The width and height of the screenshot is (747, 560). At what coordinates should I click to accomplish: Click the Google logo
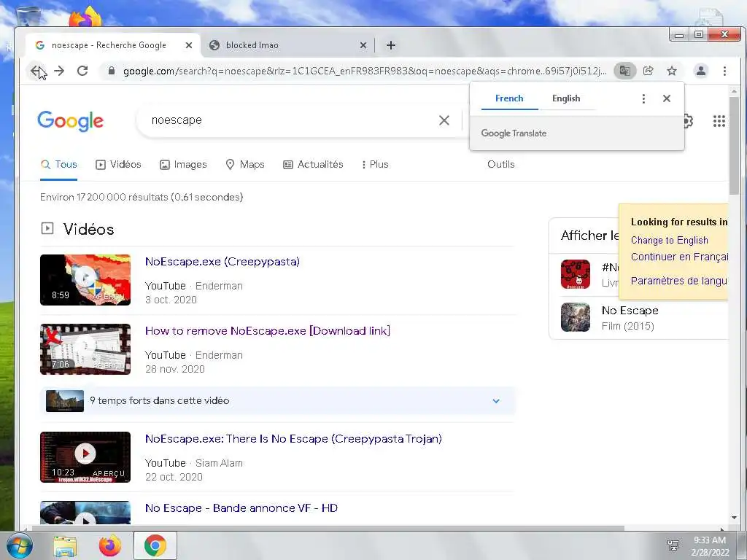(70, 121)
